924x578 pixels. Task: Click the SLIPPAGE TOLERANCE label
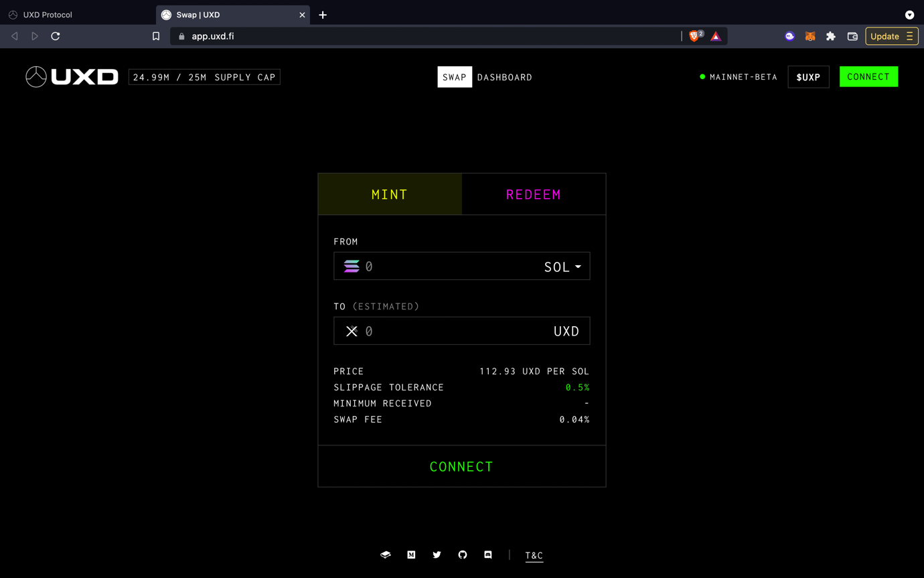pyautogui.click(x=389, y=387)
